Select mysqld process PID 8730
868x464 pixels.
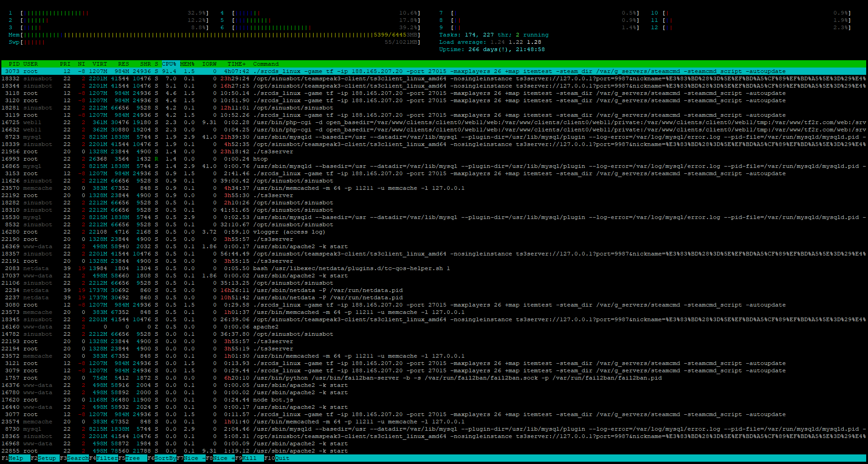434,429
